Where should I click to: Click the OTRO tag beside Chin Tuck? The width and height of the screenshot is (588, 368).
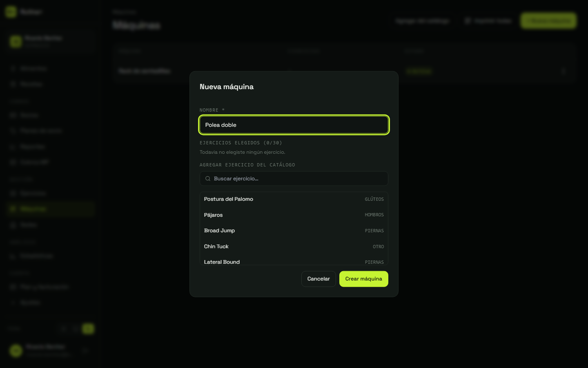point(378,247)
